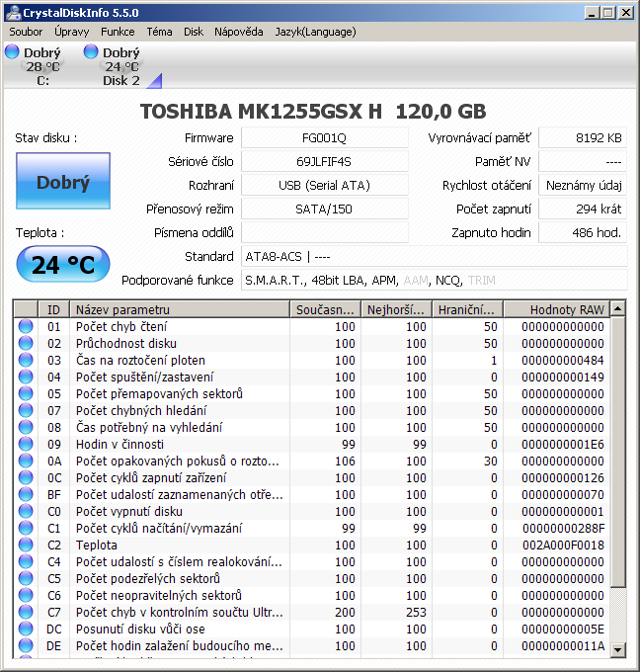Sort by Název parametru column header
The image size is (640, 672).
[180, 309]
